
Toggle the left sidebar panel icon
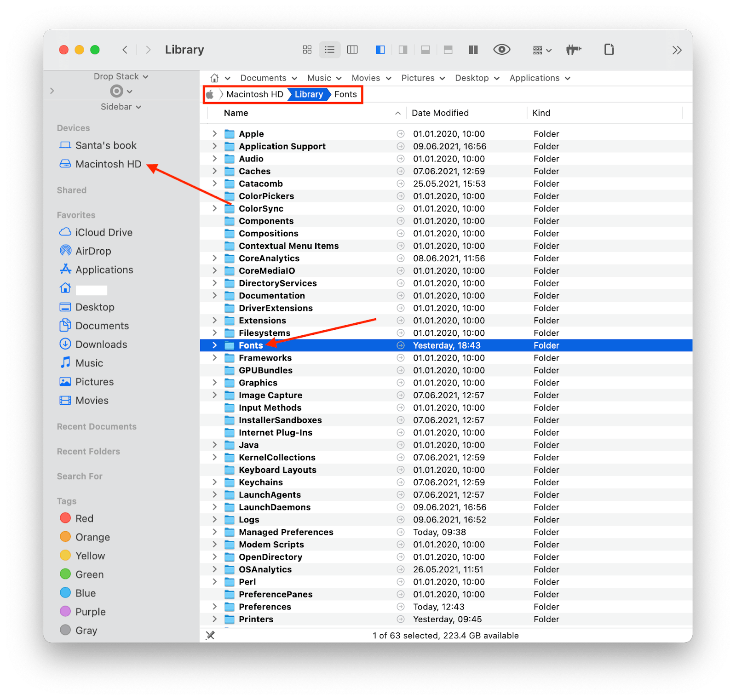pos(380,50)
